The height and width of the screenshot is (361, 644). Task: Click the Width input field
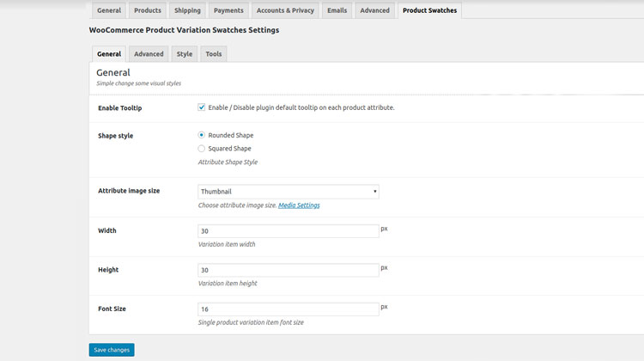[289, 231]
